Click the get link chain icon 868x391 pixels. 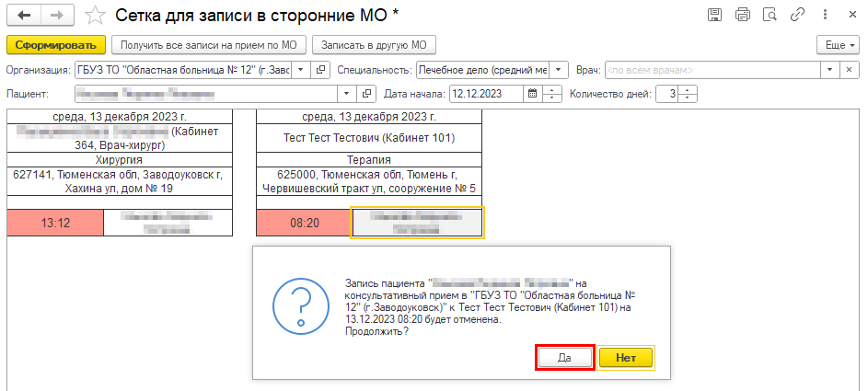(x=800, y=15)
